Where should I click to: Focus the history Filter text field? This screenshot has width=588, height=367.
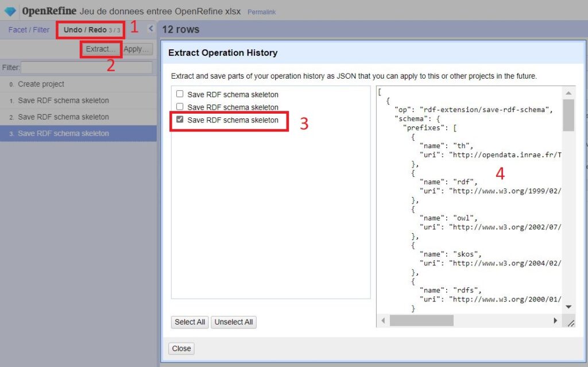[x=86, y=68]
